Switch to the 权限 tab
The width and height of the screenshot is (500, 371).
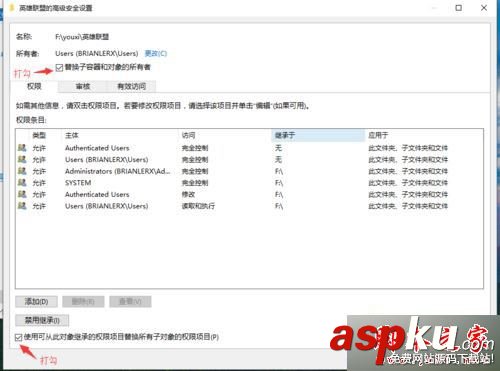[34, 86]
